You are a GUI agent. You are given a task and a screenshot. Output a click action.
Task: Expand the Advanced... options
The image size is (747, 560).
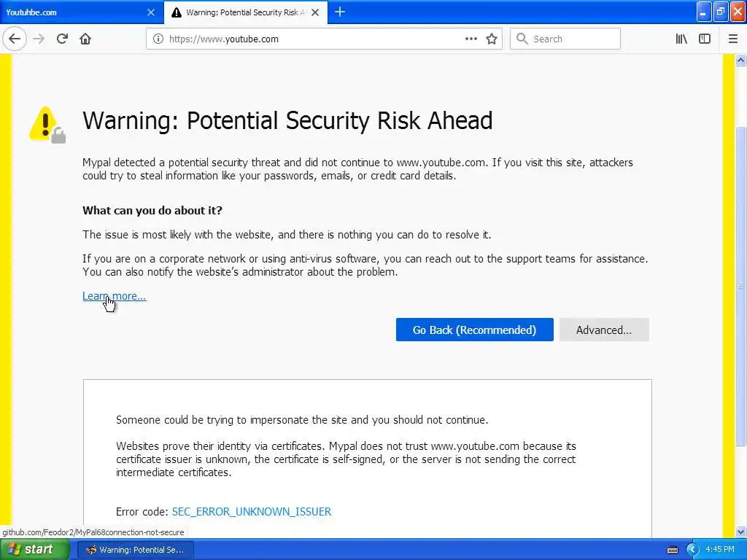point(604,330)
